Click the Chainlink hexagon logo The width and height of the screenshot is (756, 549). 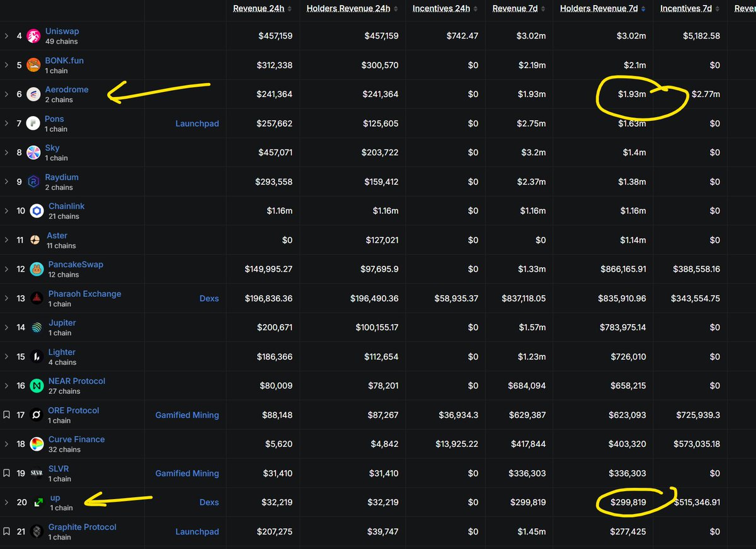(x=38, y=211)
